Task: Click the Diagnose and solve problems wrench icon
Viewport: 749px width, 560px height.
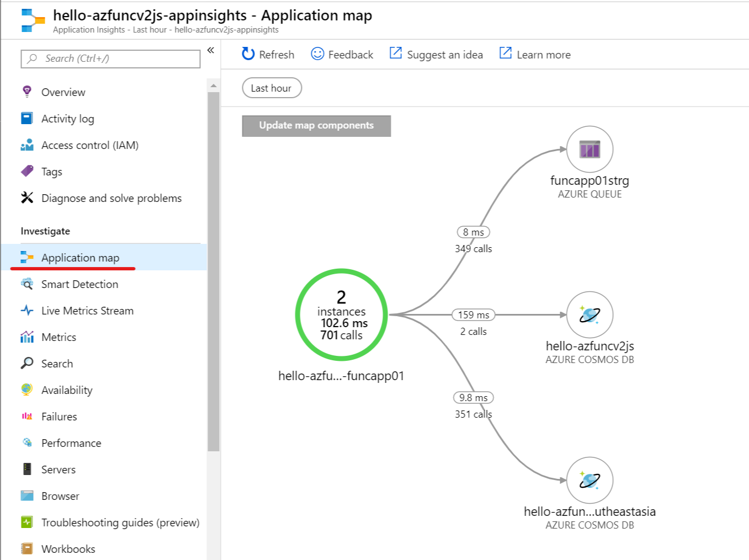Action: point(26,198)
